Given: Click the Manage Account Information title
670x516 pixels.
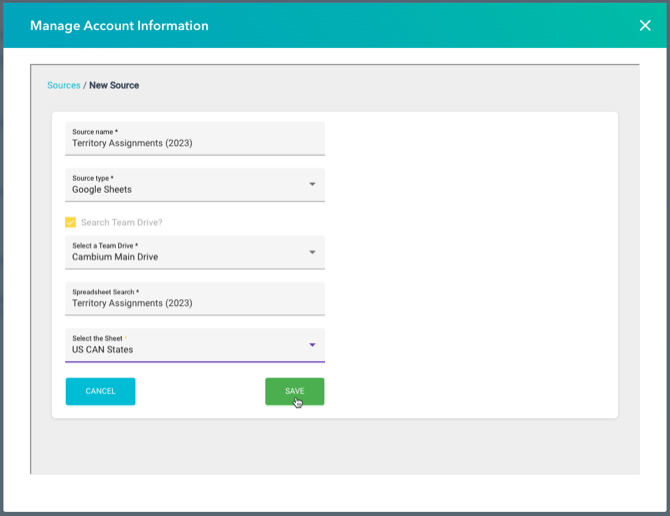Looking at the screenshot, I should click(x=119, y=26).
